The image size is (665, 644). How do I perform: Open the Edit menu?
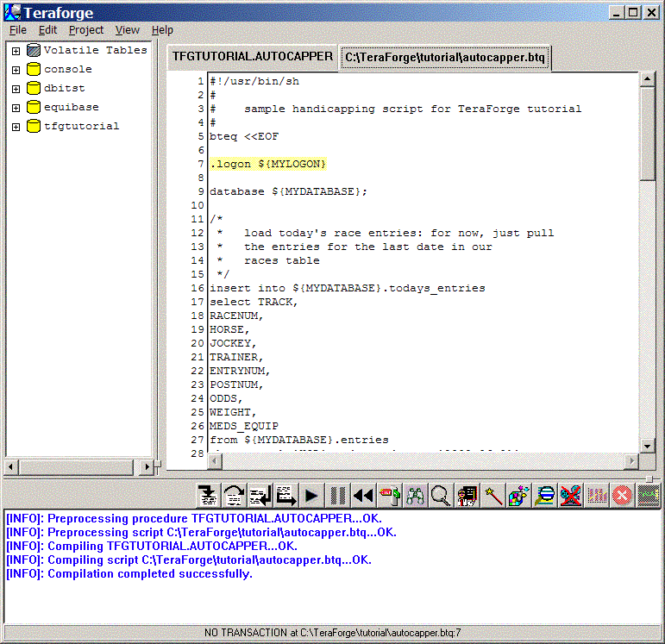click(x=47, y=30)
